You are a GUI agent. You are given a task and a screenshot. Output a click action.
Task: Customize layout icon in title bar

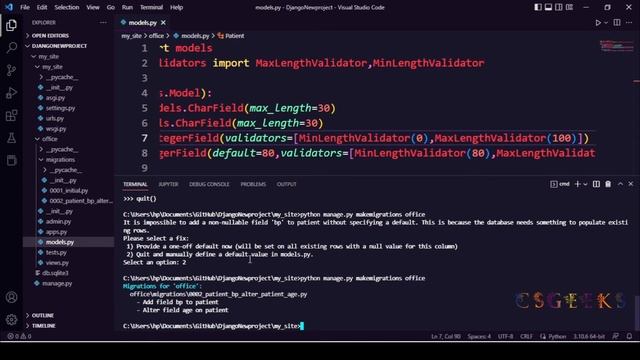[x=569, y=7]
